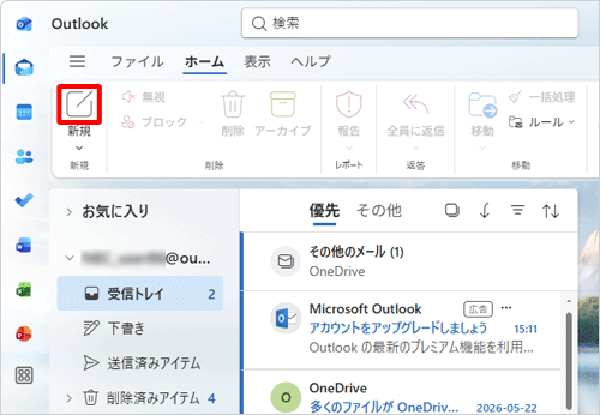Expand the ブロック dropdown arrow

(201, 122)
